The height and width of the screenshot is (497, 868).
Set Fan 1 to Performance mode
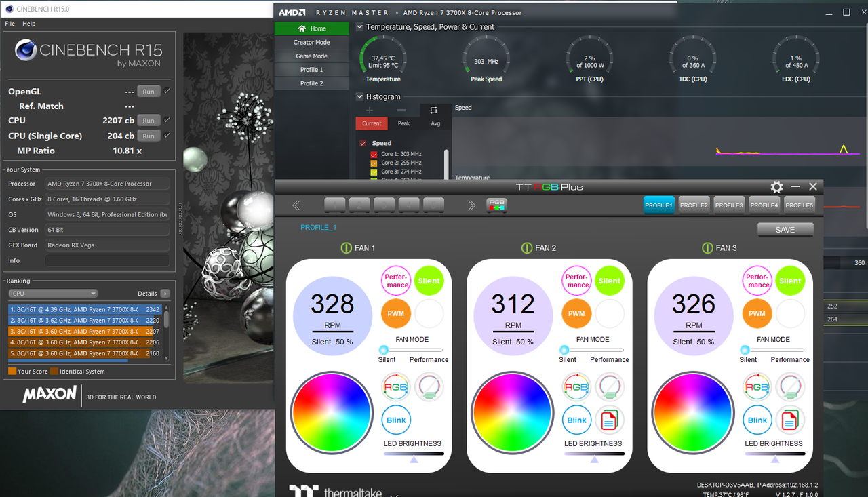pyautogui.click(x=397, y=281)
